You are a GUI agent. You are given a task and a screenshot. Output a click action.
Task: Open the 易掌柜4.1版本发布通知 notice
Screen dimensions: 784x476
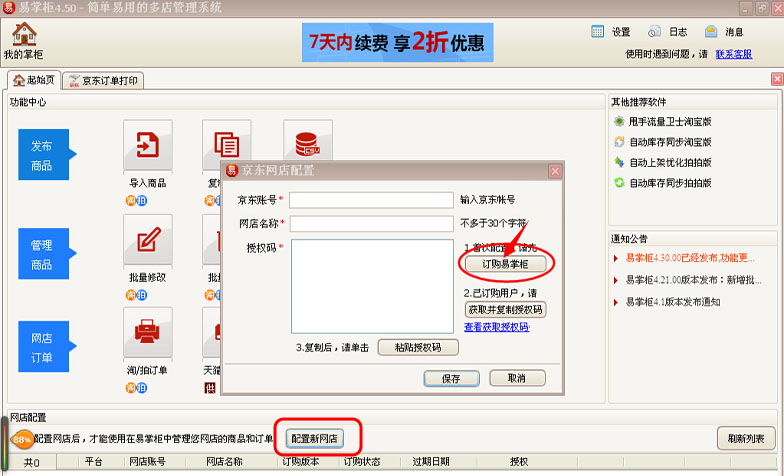(673, 302)
